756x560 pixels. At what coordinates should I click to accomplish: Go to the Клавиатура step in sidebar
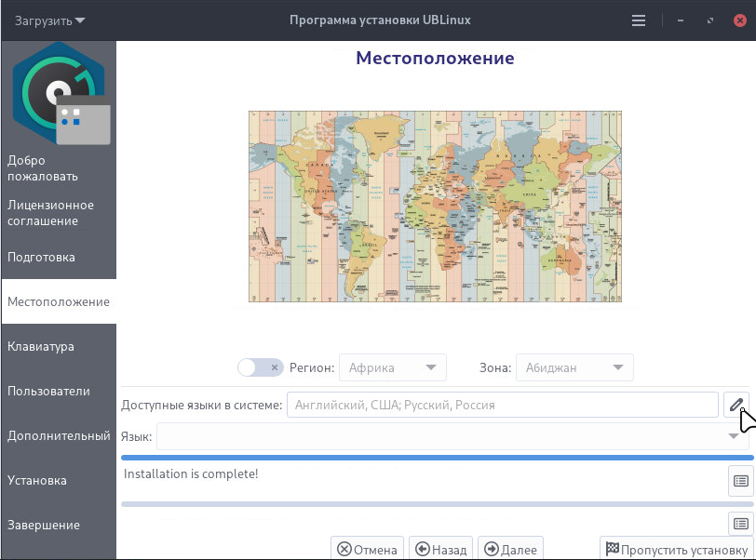(41, 347)
